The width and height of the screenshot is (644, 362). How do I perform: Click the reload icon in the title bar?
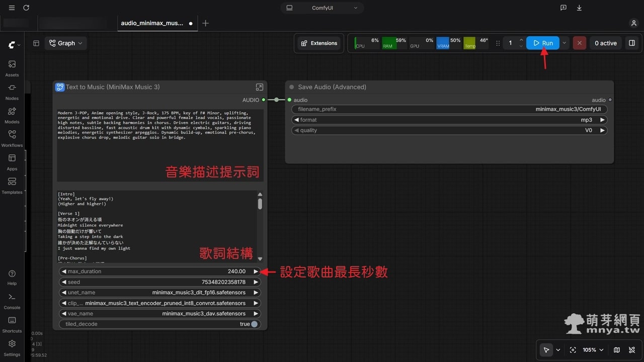[26, 8]
